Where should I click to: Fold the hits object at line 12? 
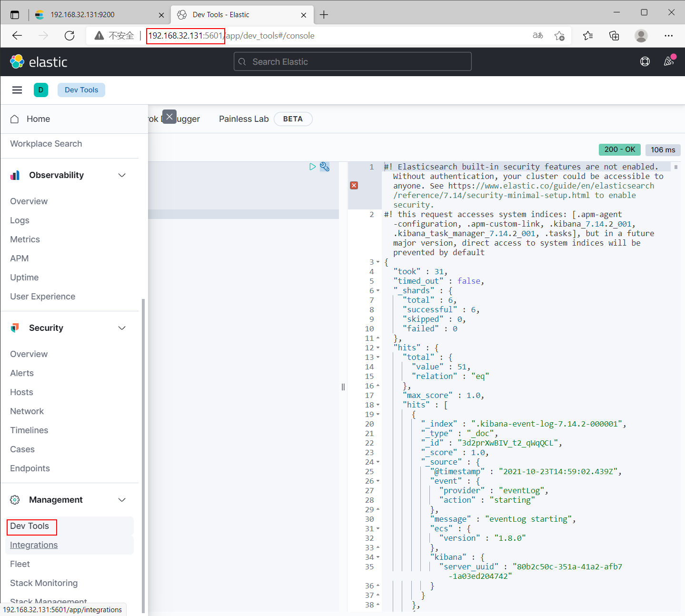378,348
